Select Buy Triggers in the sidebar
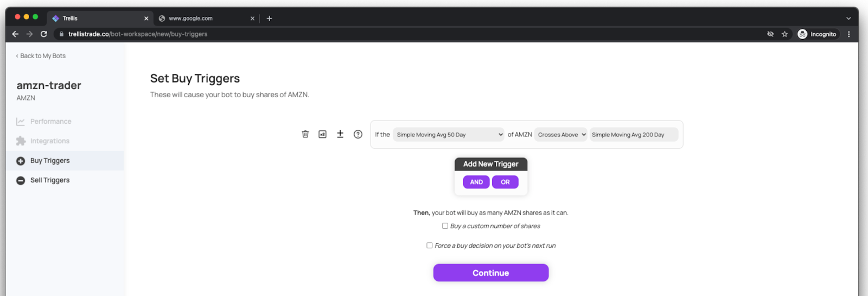 65,161
